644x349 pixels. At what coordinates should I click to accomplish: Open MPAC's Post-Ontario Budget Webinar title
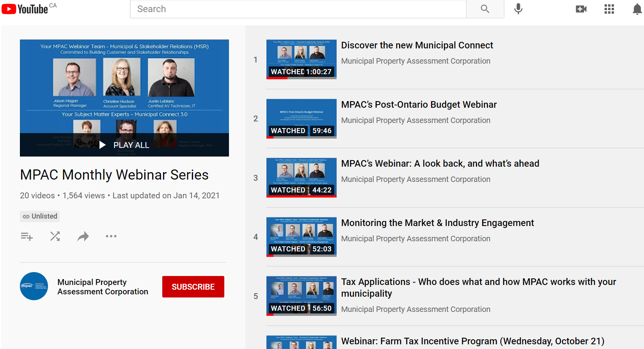[419, 105]
